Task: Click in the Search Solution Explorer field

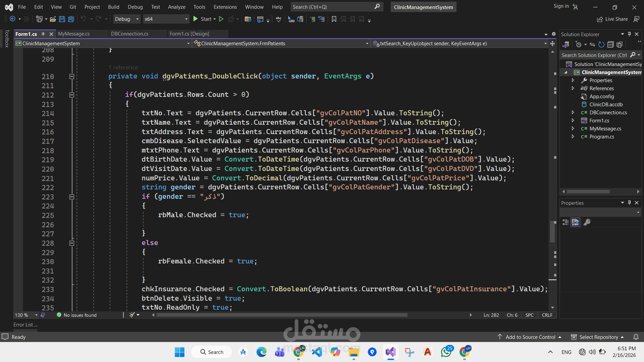Action: 594,55
